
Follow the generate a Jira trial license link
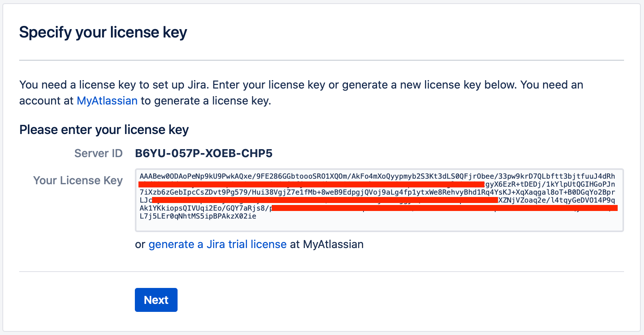click(217, 244)
